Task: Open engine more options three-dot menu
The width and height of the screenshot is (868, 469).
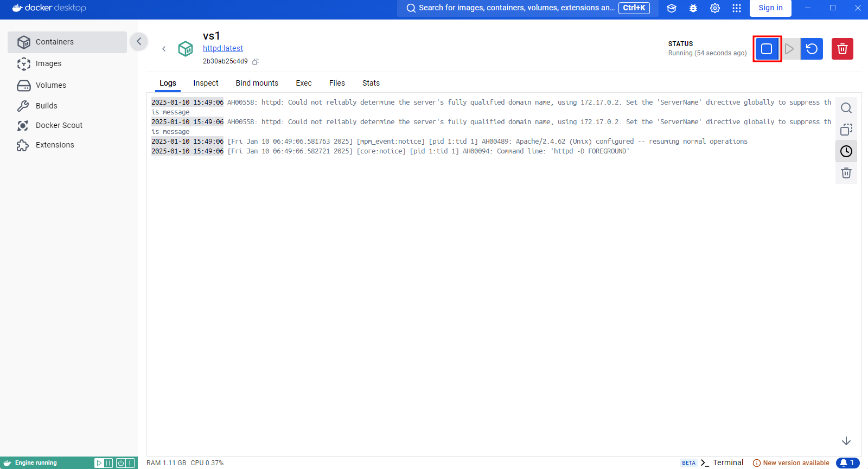Action: [x=130, y=463]
